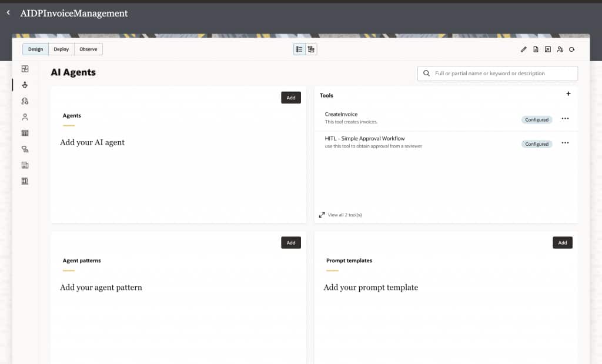Open the table icon in sidebar
This screenshot has height=364, width=602.
[25, 133]
